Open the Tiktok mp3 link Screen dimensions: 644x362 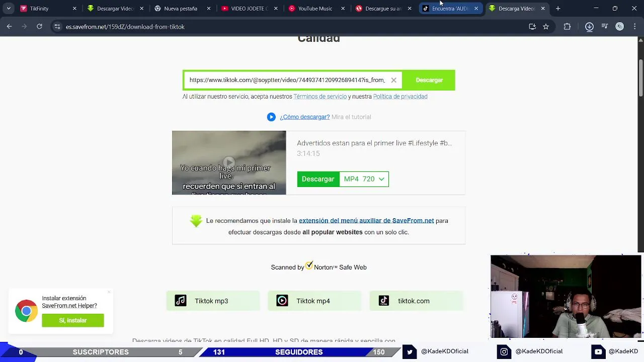(x=213, y=301)
